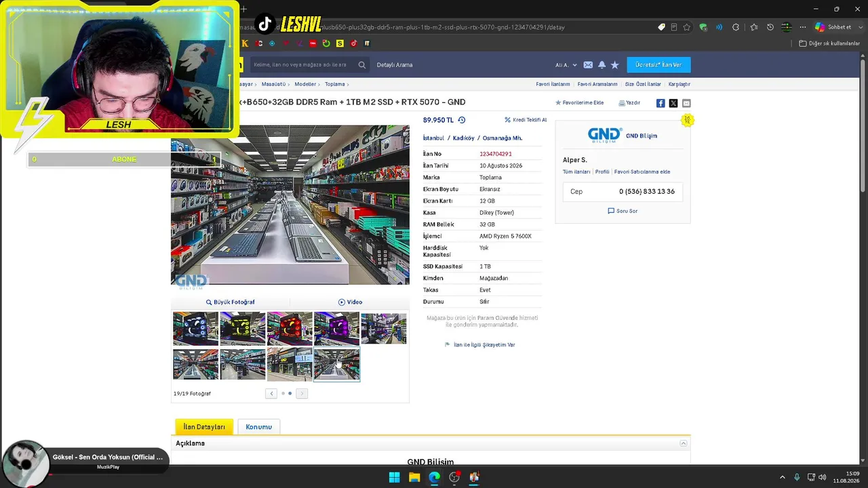
Task: Click the Osmanağa Mh. location link
Action: coord(502,138)
